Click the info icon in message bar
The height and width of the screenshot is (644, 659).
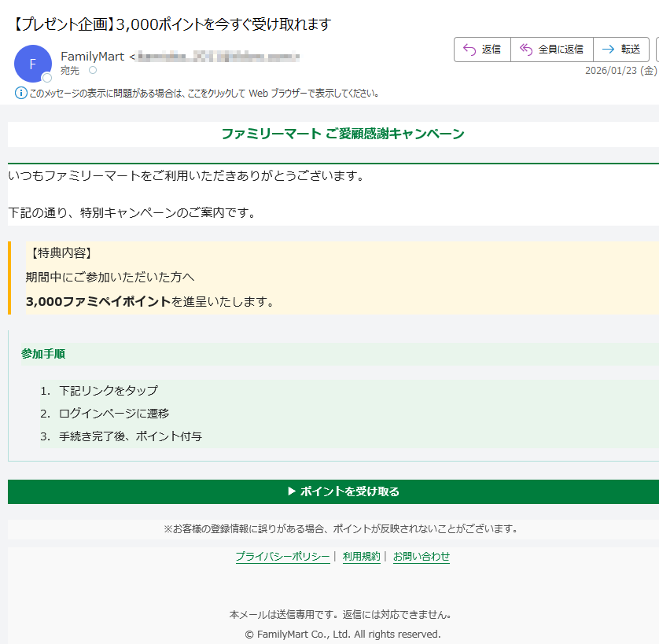[x=21, y=93]
